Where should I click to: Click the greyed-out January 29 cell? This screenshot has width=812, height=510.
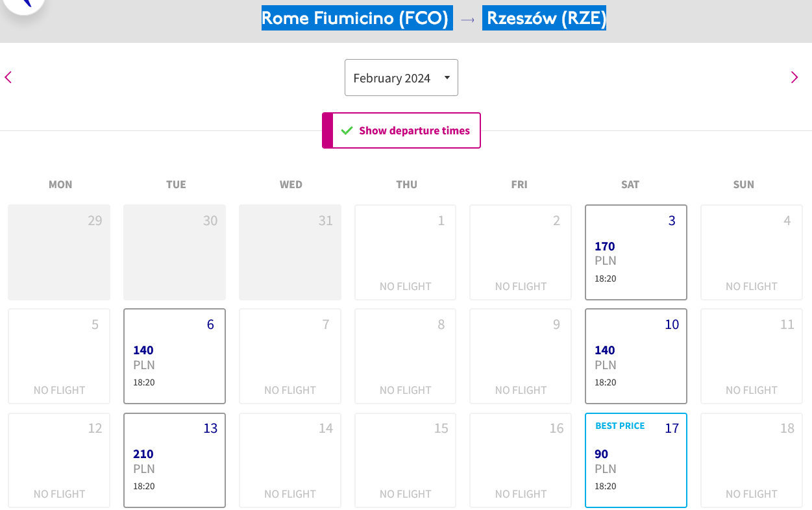[x=59, y=252]
